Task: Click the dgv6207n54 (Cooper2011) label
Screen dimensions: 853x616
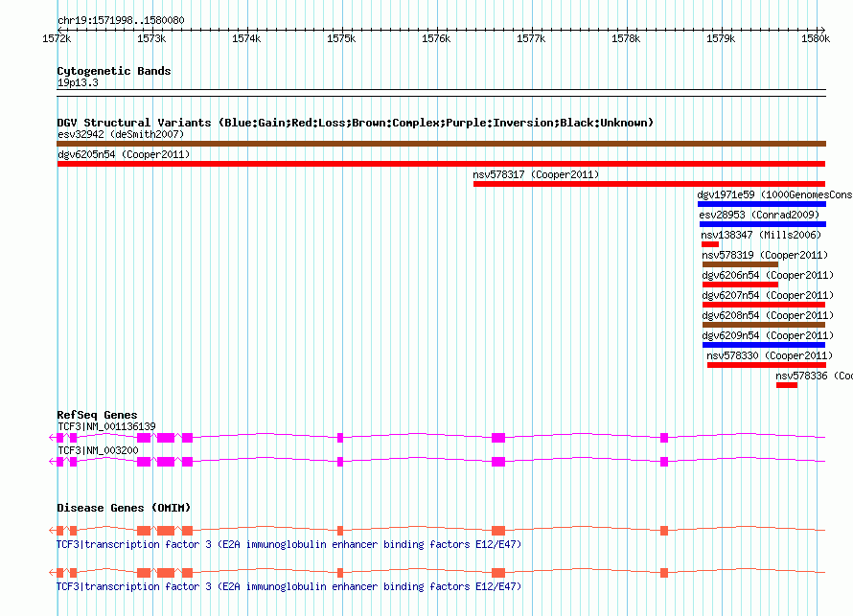Action: coord(768,295)
